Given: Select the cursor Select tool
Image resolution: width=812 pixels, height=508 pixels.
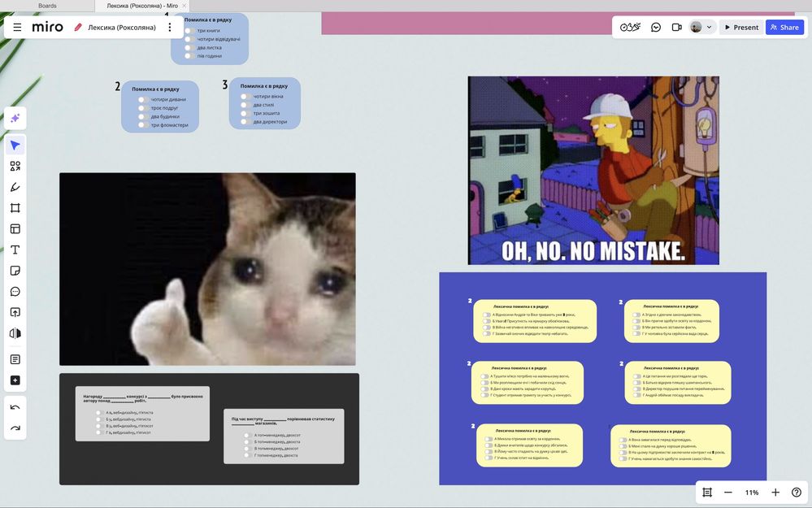Looking at the screenshot, I should point(15,145).
